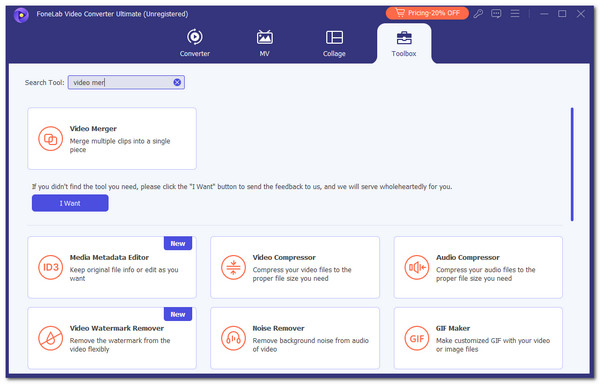Click 'Make customized GIF' description text
This screenshot has width=600, height=384.
[x=493, y=345]
